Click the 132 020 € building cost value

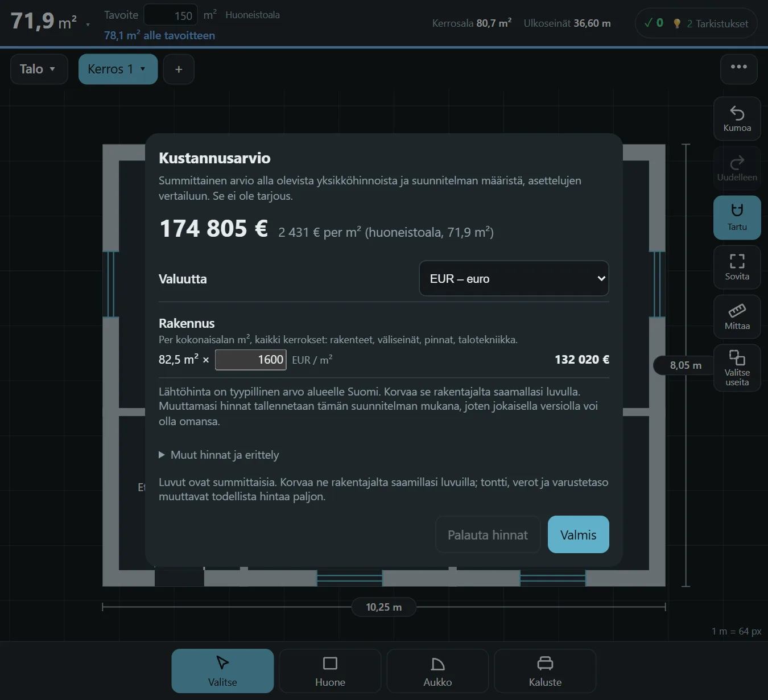pos(582,360)
